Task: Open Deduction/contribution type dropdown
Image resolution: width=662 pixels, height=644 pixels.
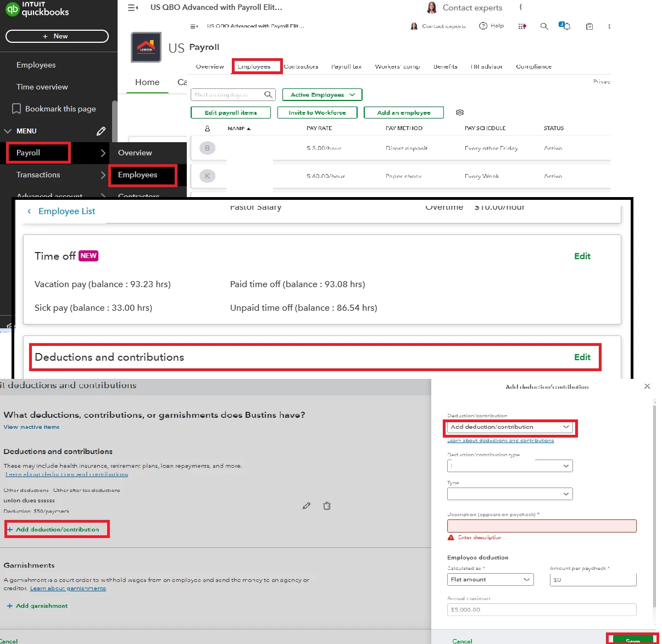Action: [x=510, y=466]
